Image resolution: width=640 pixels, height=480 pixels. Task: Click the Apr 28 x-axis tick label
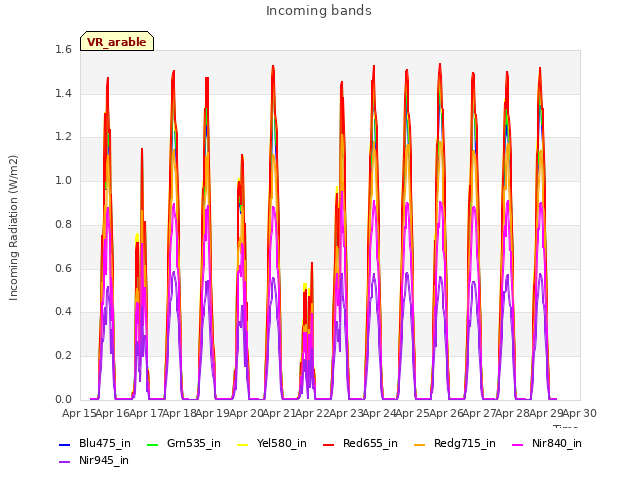point(512,413)
